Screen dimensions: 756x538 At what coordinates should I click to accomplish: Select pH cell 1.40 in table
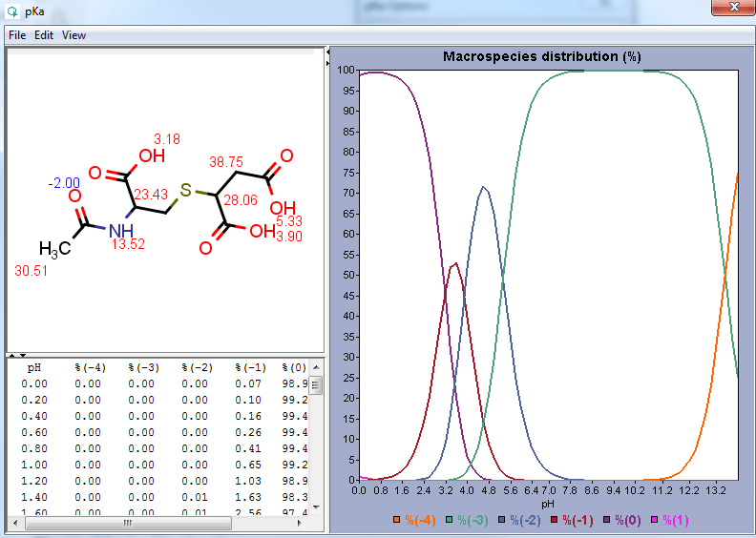[34, 497]
